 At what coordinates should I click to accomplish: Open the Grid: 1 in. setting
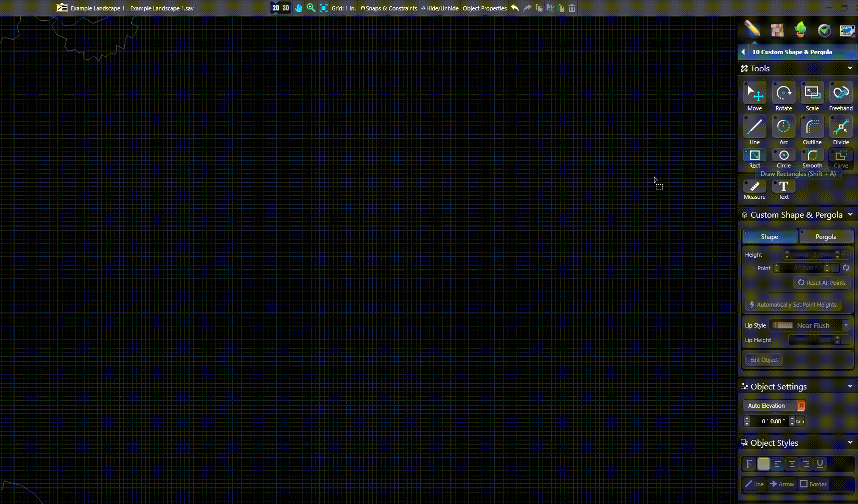pos(344,8)
